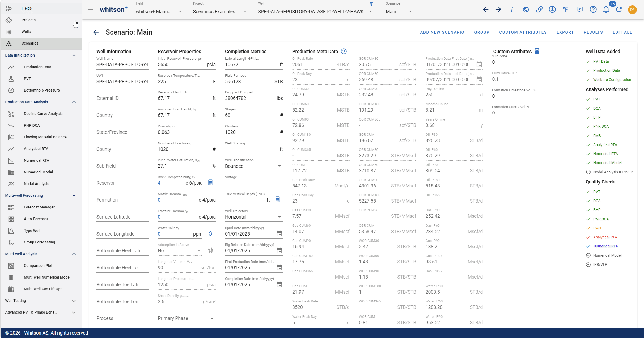
Task: Expand Advanced PVT & Phase Behavior section
Action: pos(74,313)
